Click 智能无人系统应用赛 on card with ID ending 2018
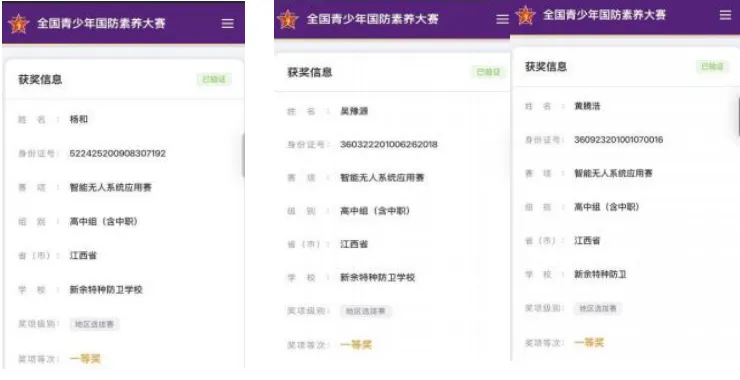The width and height of the screenshot is (740, 380). click(x=382, y=177)
